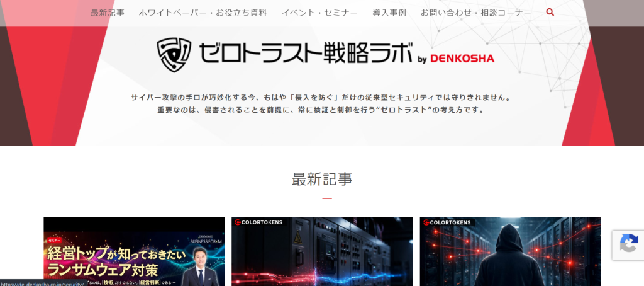
Task: Open お問い合わせ・相談コーナー link
Action: (x=476, y=13)
